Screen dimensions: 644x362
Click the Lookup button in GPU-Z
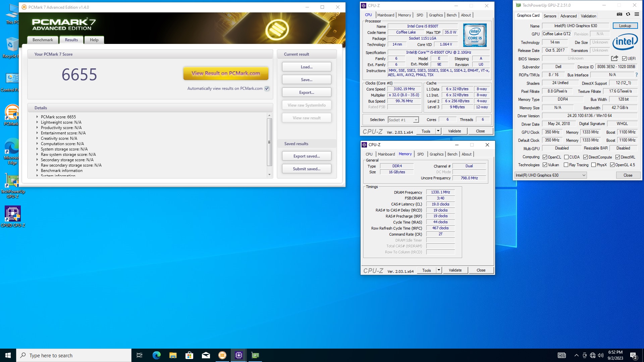point(625,26)
